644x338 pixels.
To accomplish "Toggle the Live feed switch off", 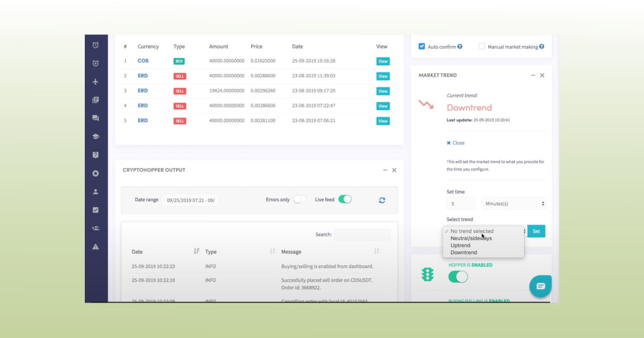I will [345, 199].
